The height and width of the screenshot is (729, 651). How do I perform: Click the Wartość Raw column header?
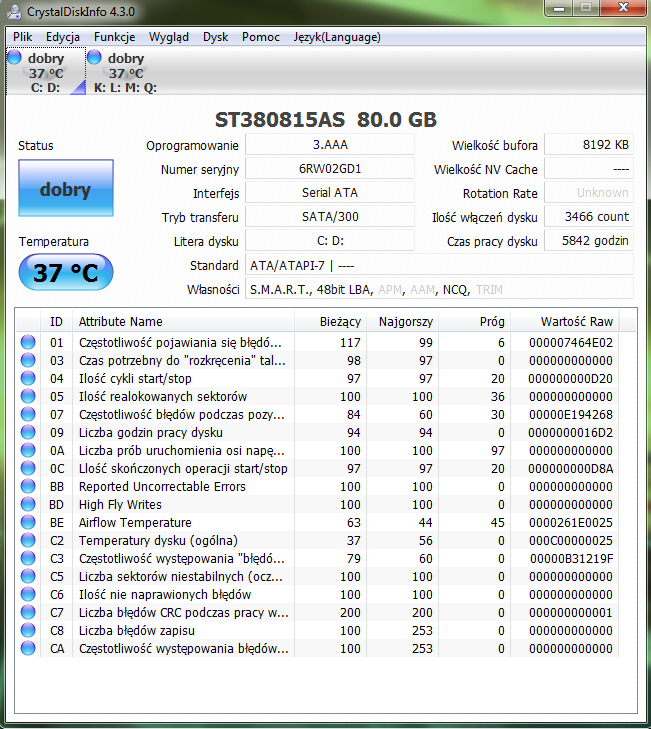(x=576, y=322)
